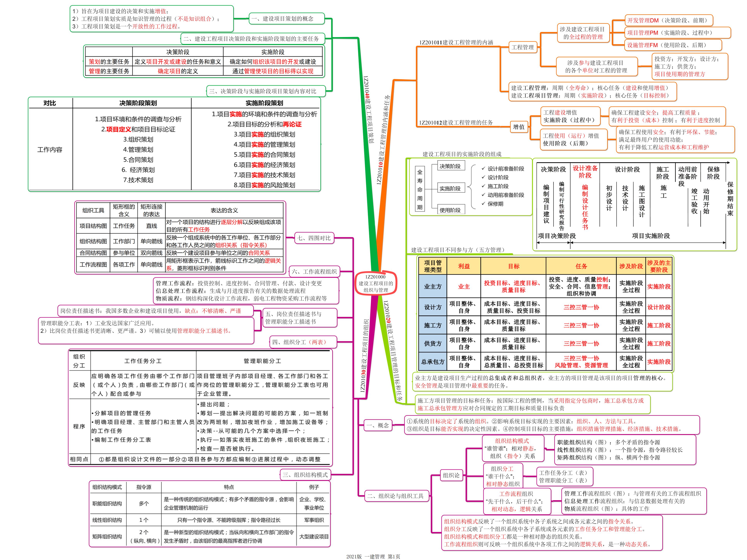This screenshot has height=560, width=747.
Task: Click the checklist item "设计前准备阶段"
Action: coord(506,169)
